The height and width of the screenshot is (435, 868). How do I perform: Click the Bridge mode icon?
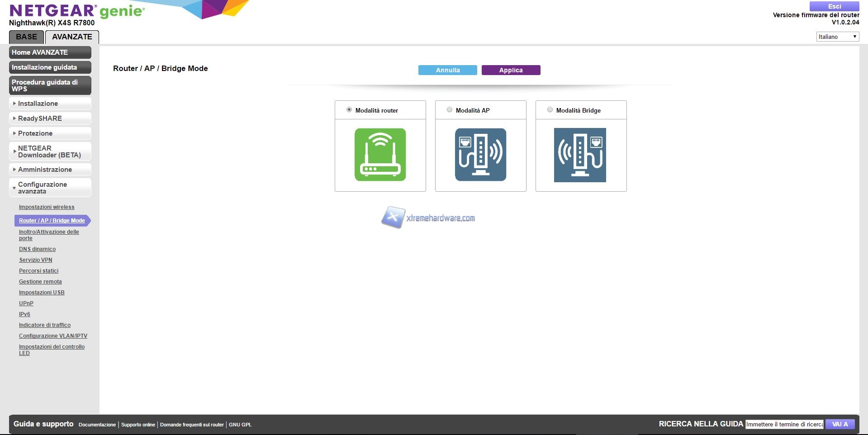coord(580,155)
